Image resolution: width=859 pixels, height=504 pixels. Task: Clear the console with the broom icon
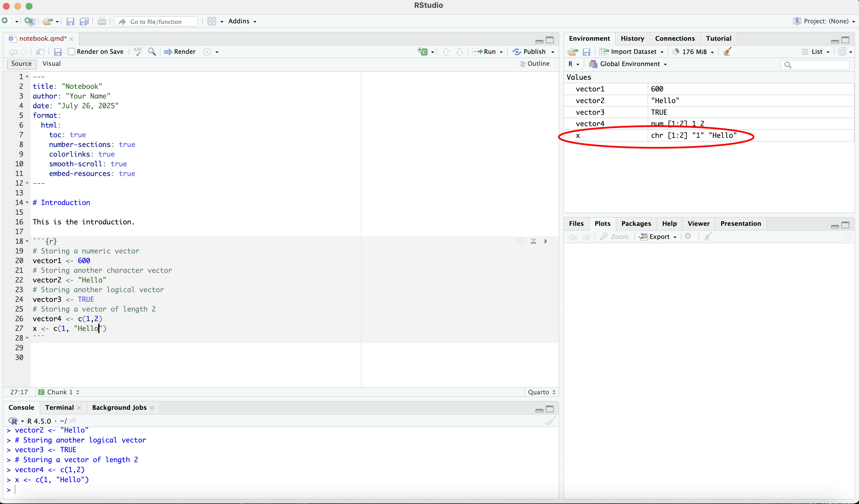pos(550,421)
